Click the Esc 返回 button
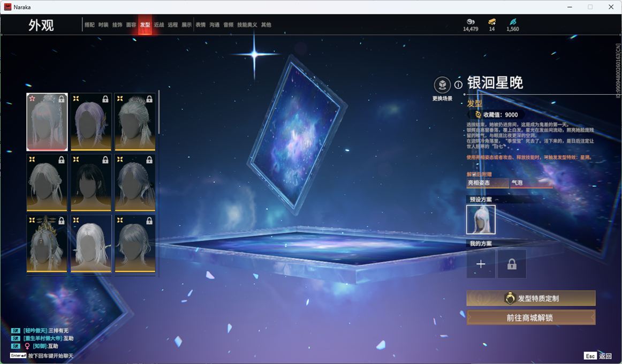 pos(597,356)
